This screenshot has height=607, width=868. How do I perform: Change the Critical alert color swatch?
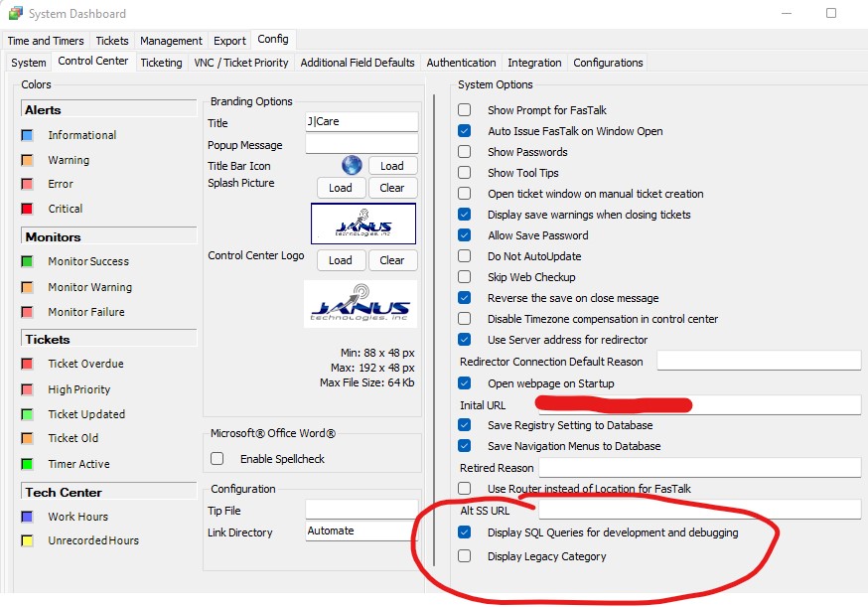tap(28, 209)
